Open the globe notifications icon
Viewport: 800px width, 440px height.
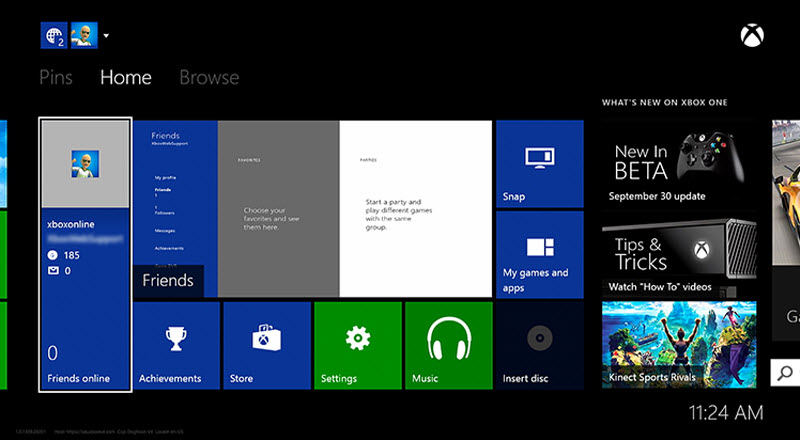click(x=52, y=36)
